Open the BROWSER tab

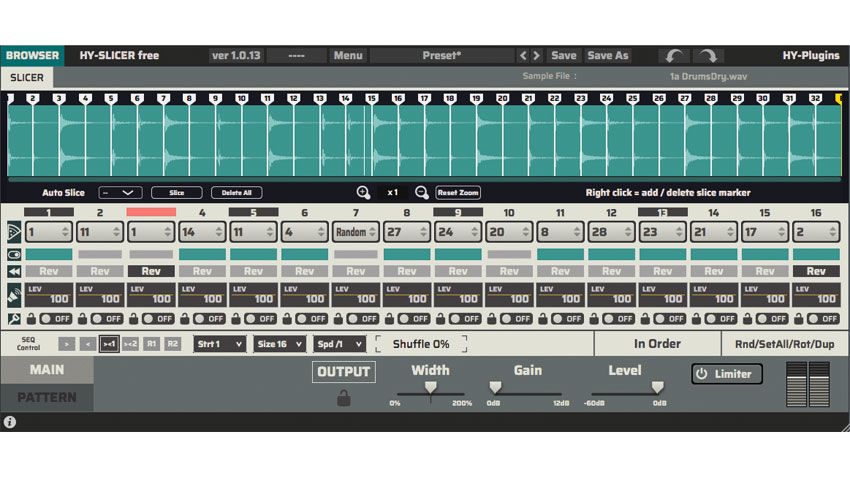click(33, 55)
